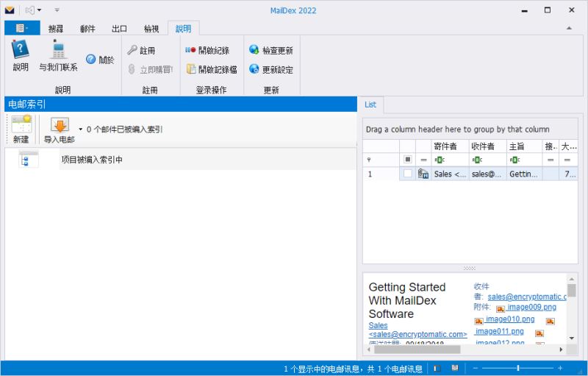Click the image009.png attachment icon
The width and height of the screenshot is (588, 376).
coord(501,309)
